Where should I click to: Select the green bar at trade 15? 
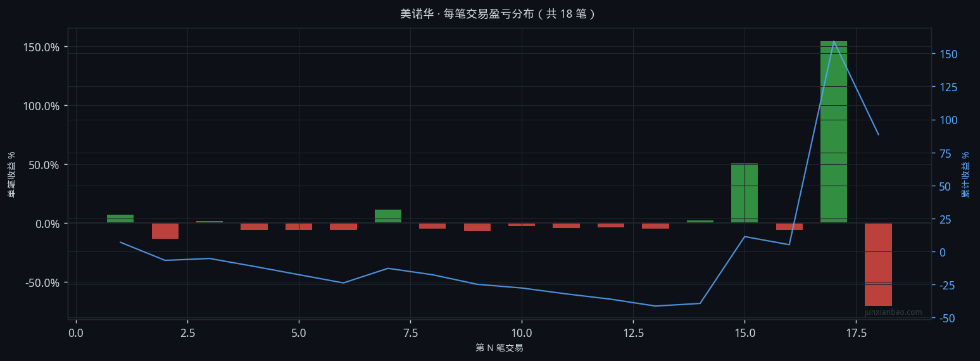point(744,193)
